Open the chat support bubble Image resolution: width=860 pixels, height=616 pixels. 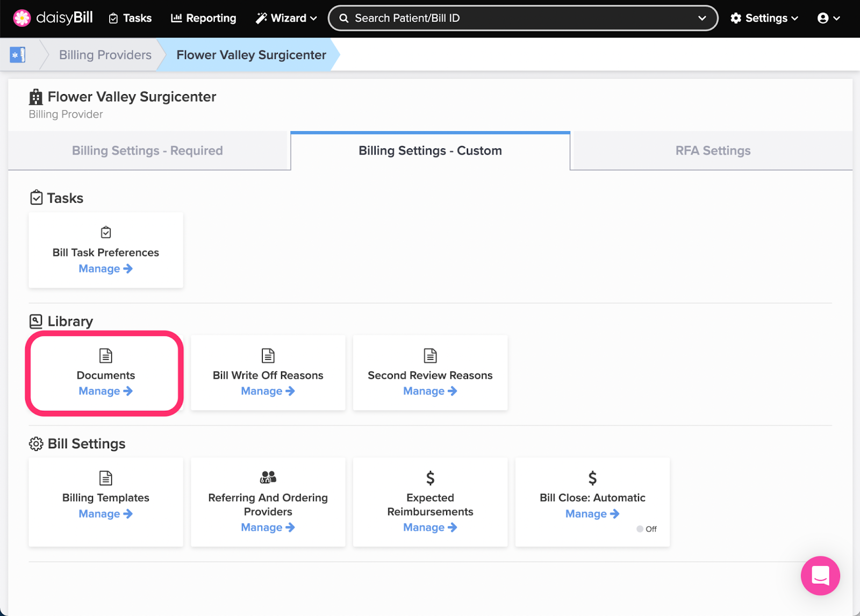pos(820,576)
